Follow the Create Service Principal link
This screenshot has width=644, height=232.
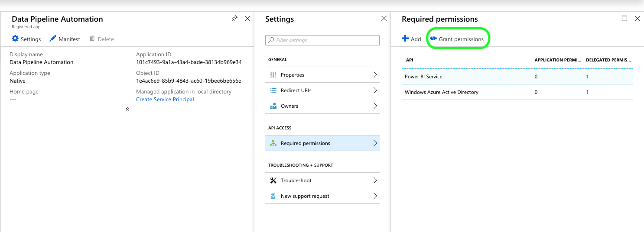165,100
